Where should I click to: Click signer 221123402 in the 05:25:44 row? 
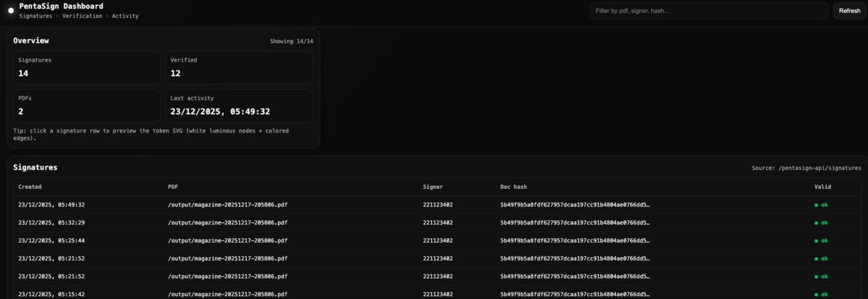point(438,240)
